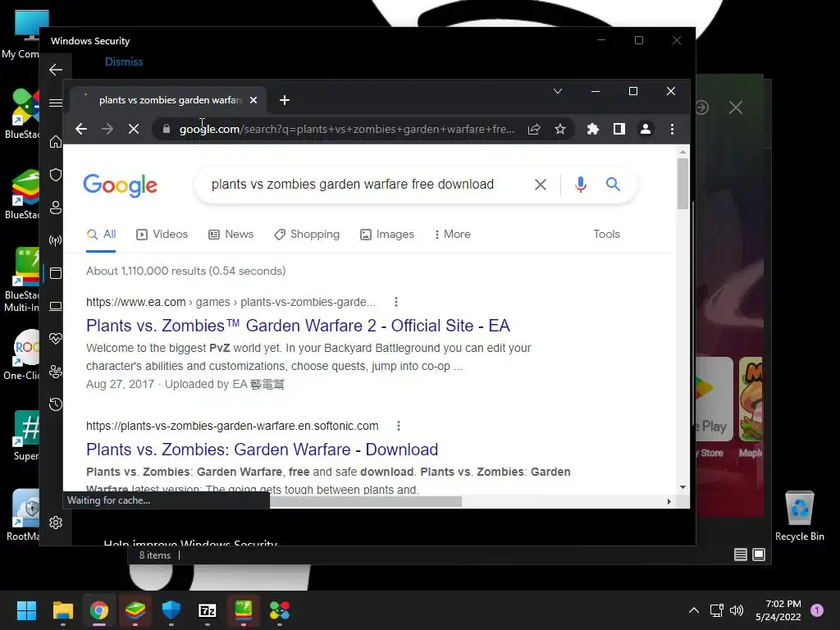The width and height of the screenshot is (840, 630).
Task: Click Chrome vertical scrollbar thumb
Action: [682, 184]
